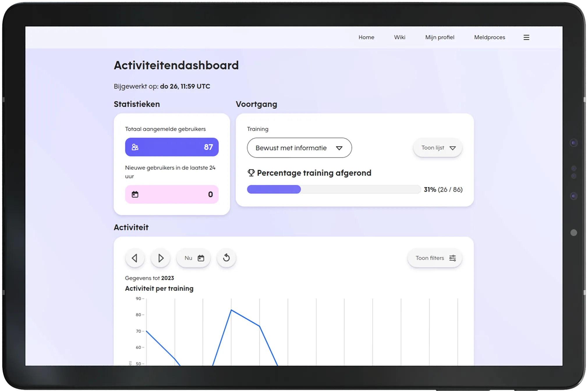The height and width of the screenshot is (391, 588).
Task: Click the calendar icon beside Nu
Action: (201, 258)
